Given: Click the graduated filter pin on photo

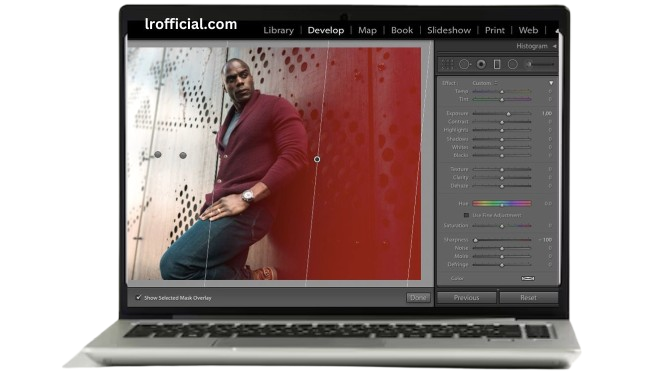Looking at the screenshot, I should coord(317,159).
